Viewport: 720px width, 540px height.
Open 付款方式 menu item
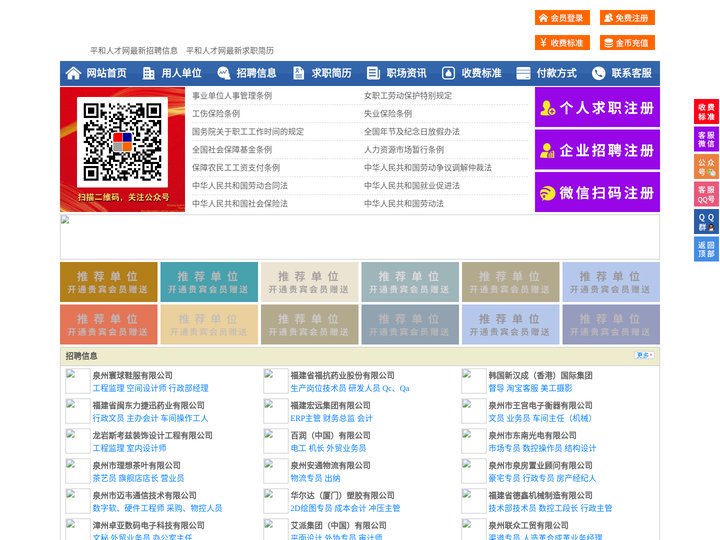tap(557, 73)
